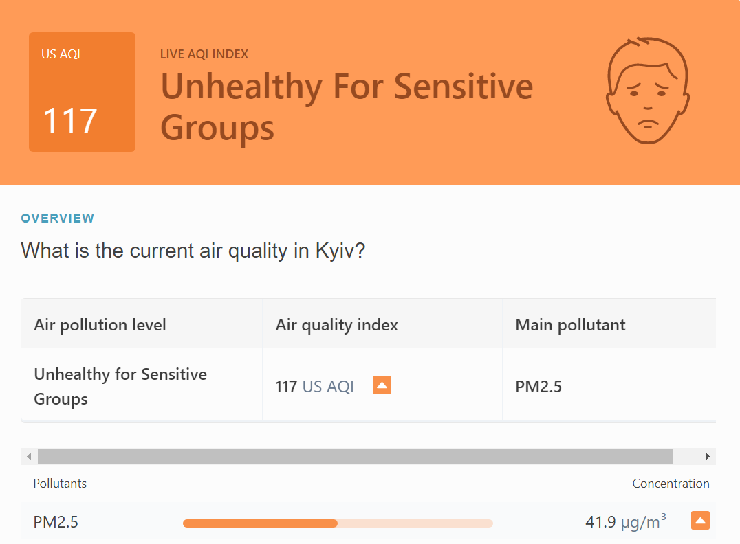Select the Air pollution level column header
Screen dimensions: 740x544
(100, 324)
